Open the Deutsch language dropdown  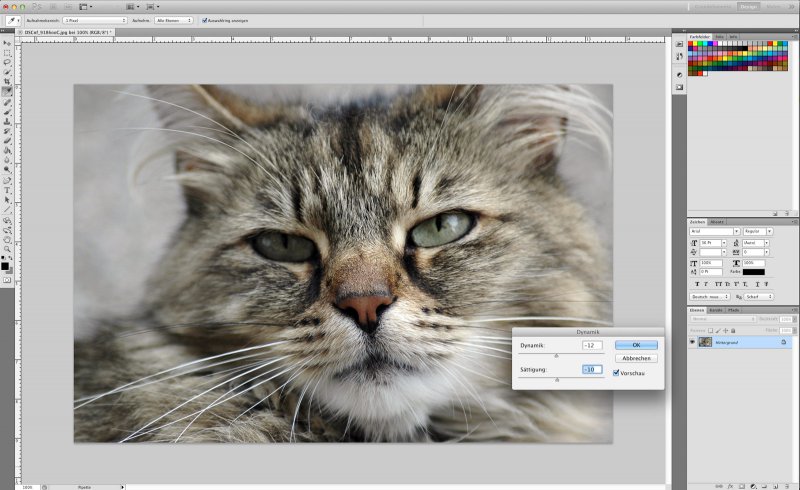coord(710,297)
